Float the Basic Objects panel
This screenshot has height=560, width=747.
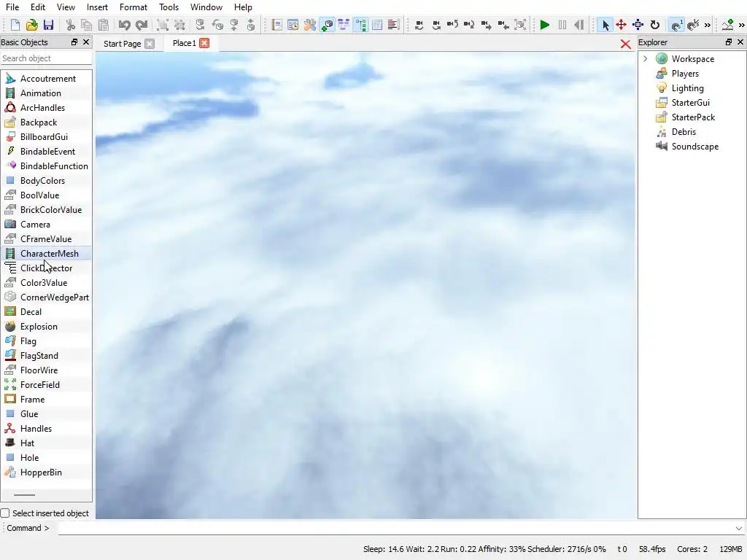coord(74,42)
